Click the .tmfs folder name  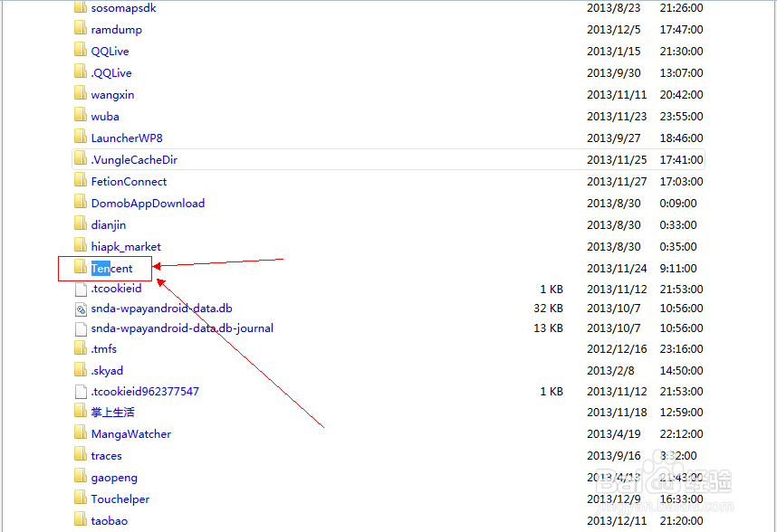coord(104,349)
